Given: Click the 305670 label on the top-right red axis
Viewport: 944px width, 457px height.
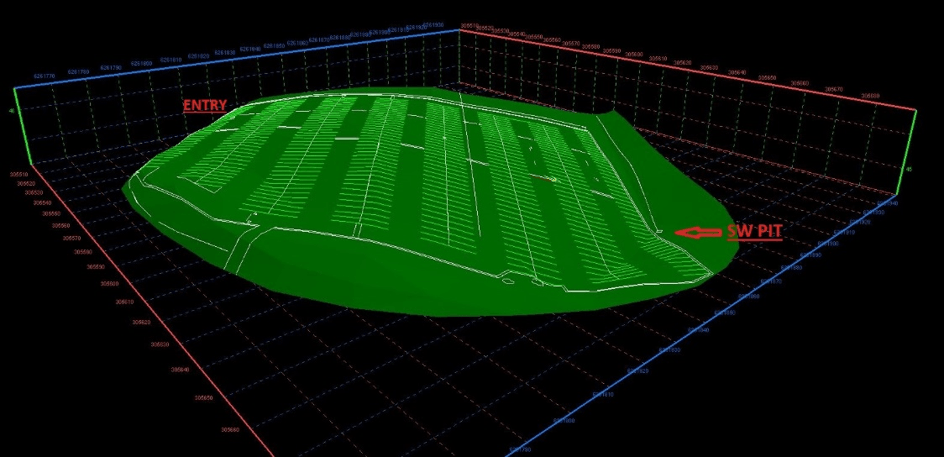Looking at the screenshot, I should [834, 88].
